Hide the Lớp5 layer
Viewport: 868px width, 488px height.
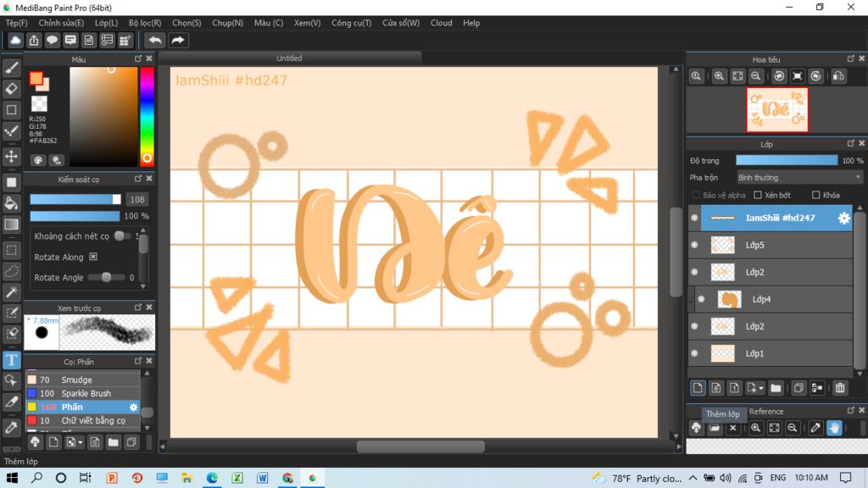pos(694,245)
